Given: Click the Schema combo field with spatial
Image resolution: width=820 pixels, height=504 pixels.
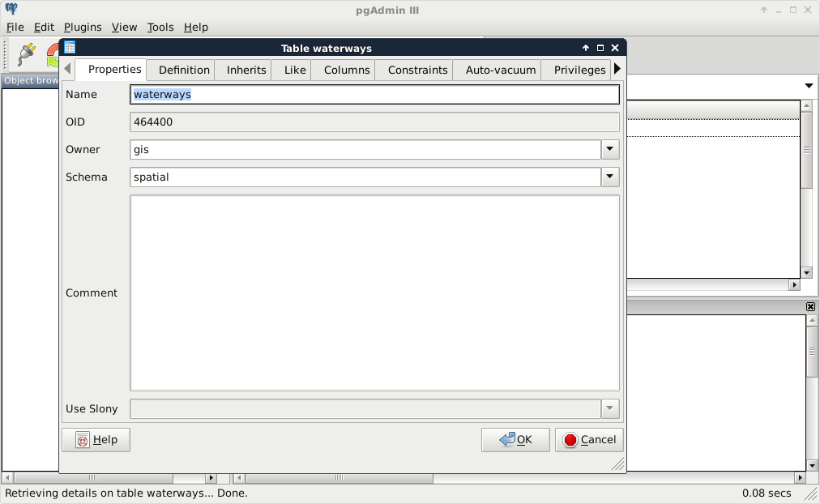Looking at the screenshot, I should (365, 177).
